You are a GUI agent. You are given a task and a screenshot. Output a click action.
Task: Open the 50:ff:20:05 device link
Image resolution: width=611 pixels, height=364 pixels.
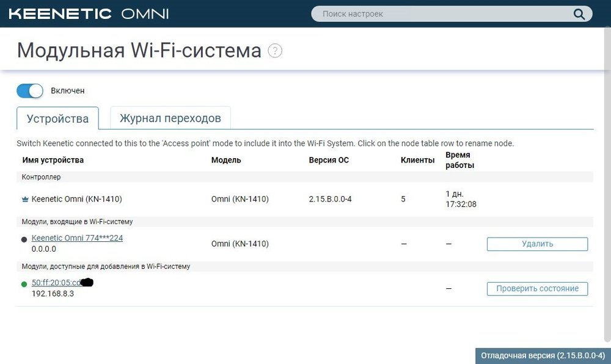pyautogui.click(x=56, y=283)
